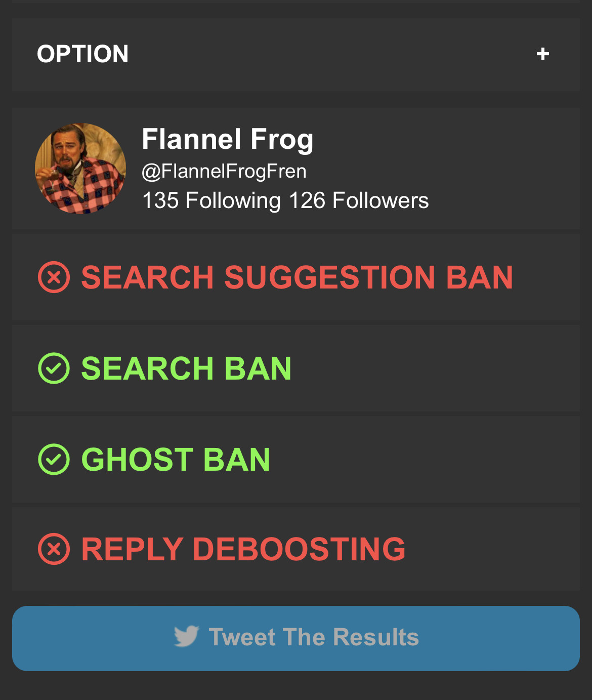Select the REPLY DEBOOSTING result label

[243, 549]
